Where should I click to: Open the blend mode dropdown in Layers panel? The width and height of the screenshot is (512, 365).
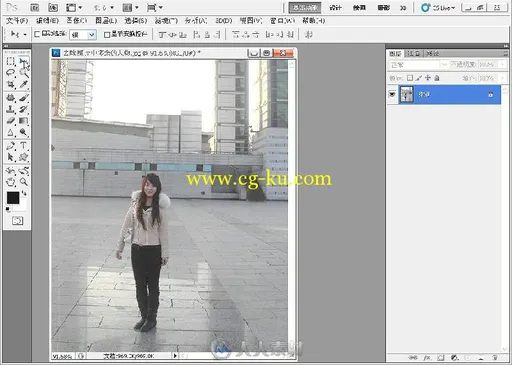[x=419, y=65]
